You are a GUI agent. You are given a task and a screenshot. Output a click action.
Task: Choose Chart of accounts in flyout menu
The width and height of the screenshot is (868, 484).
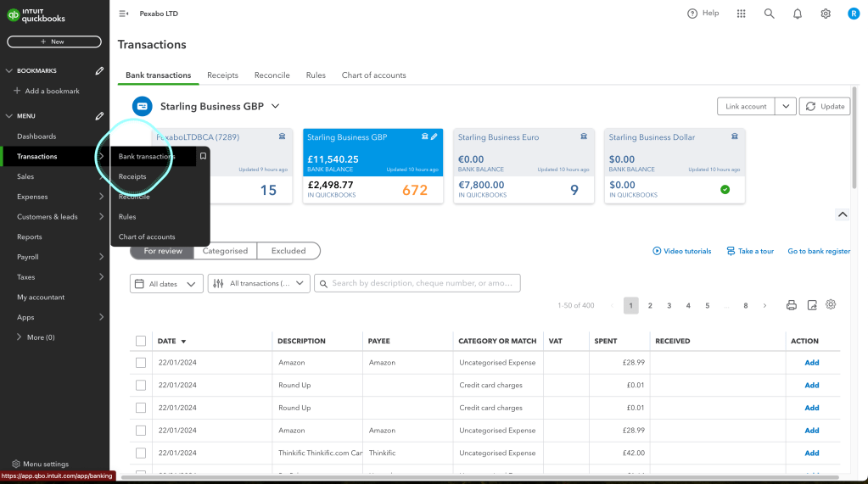(x=147, y=236)
